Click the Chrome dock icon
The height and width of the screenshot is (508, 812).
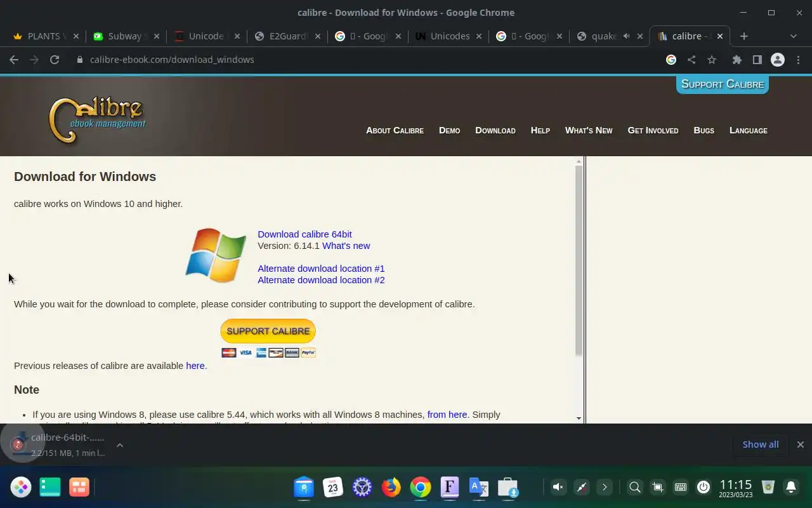pyautogui.click(x=421, y=487)
